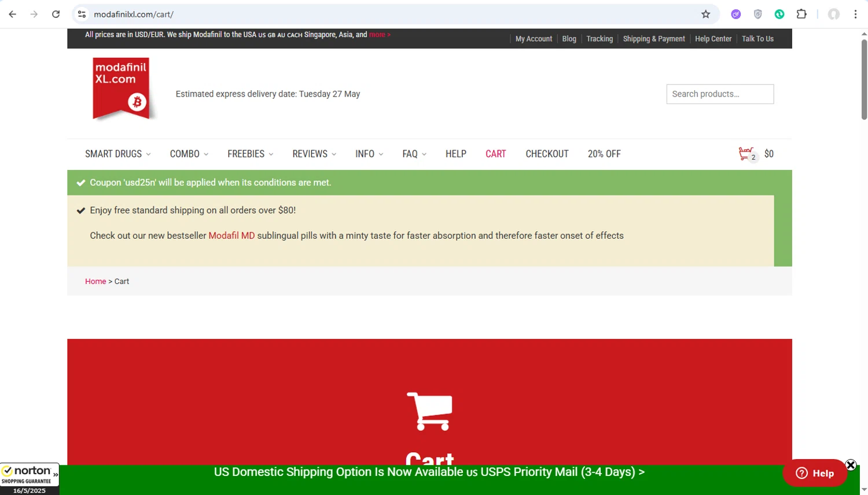Open the Talk To Us link
Viewport: 868px width, 495px height.
[757, 39]
